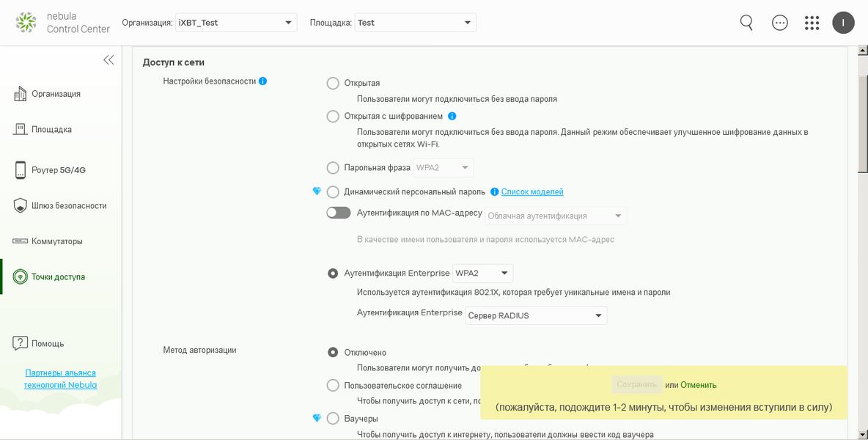Open the Список моделей link
The width and height of the screenshot is (868, 440).
click(532, 192)
